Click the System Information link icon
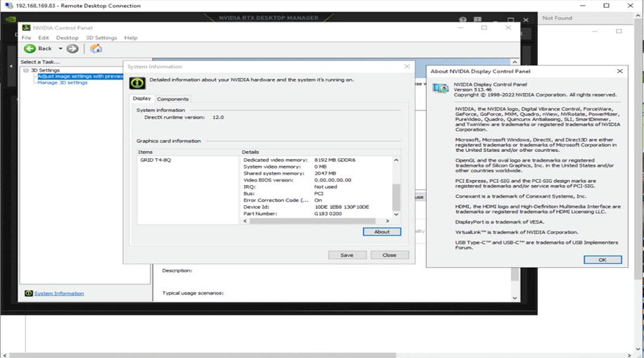644x358 pixels. click(28, 293)
